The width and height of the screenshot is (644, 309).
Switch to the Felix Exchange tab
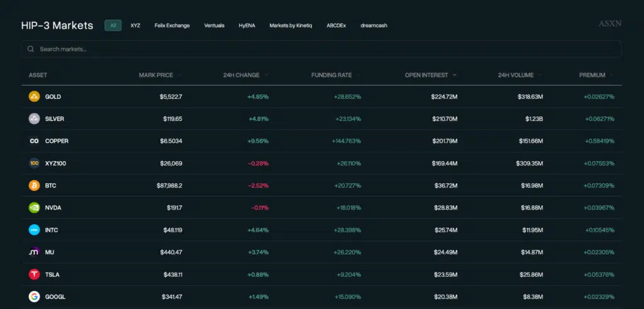click(172, 26)
